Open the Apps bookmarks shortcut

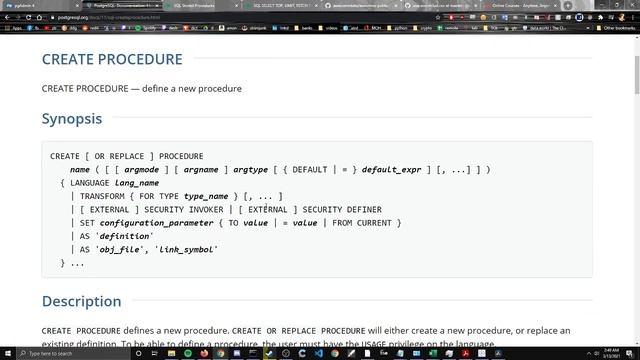click(x=14, y=28)
